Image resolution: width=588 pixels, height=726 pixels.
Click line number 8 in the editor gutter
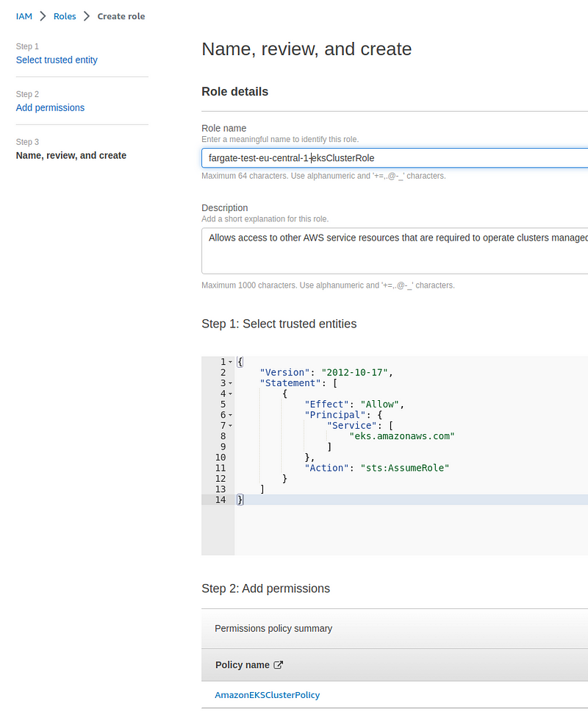[223, 436]
